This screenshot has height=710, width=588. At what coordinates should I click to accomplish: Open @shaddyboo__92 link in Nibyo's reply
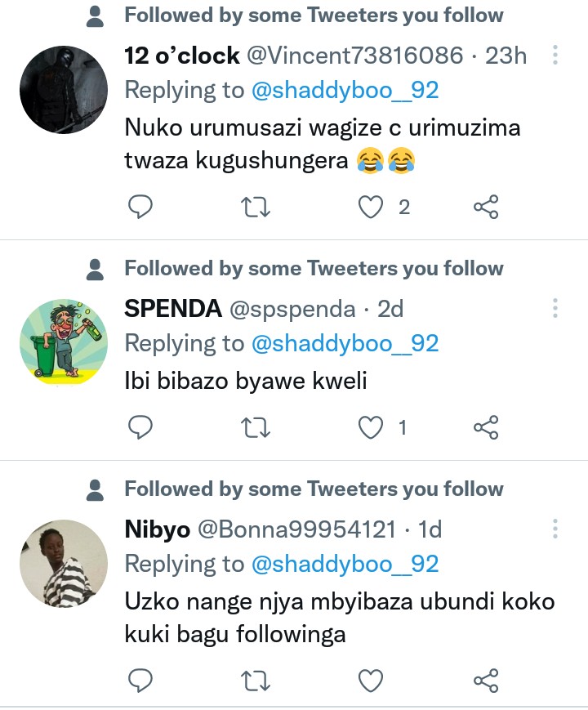[x=345, y=564]
